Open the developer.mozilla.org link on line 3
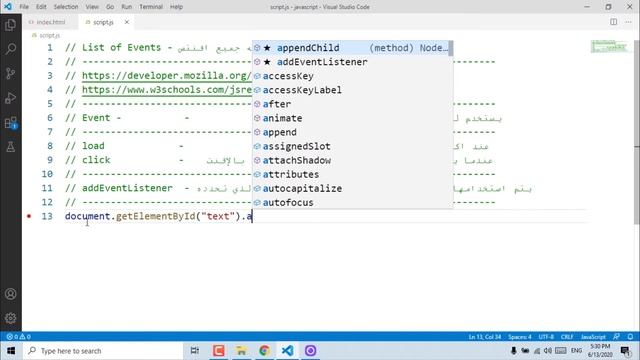Viewport: 640px width, 360px height. click(x=167, y=76)
